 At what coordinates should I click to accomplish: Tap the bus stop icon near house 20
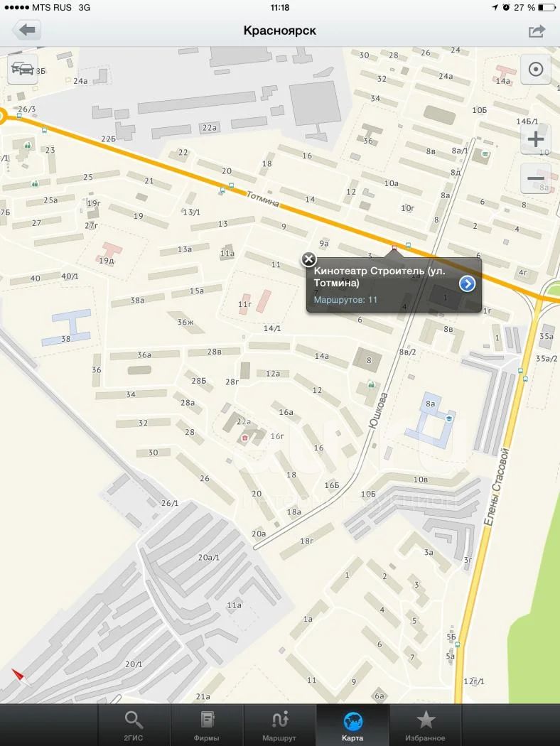(231, 186)
